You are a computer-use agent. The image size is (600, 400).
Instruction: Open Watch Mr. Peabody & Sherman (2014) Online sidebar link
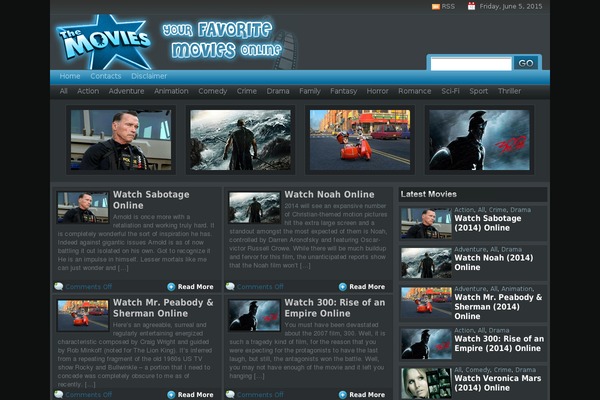coord(498,307)
